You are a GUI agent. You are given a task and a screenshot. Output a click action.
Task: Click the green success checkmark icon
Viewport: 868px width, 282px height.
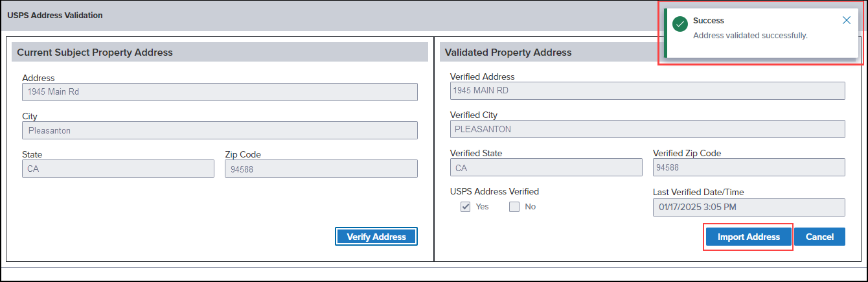tap(680, 24)
